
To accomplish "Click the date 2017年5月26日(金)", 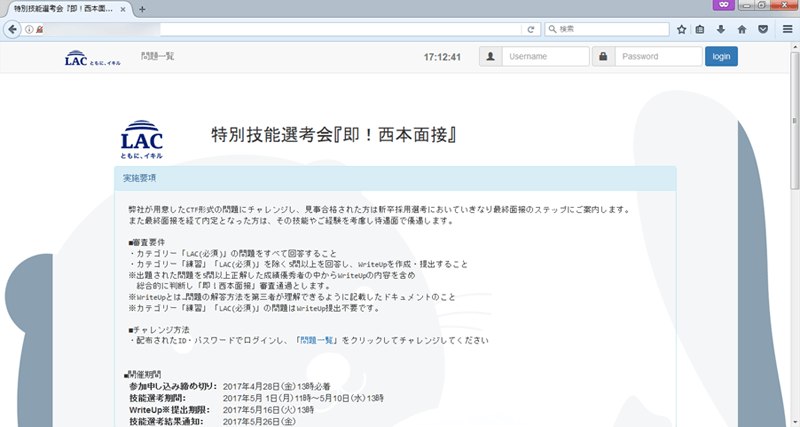I will (x=259, y=421).
